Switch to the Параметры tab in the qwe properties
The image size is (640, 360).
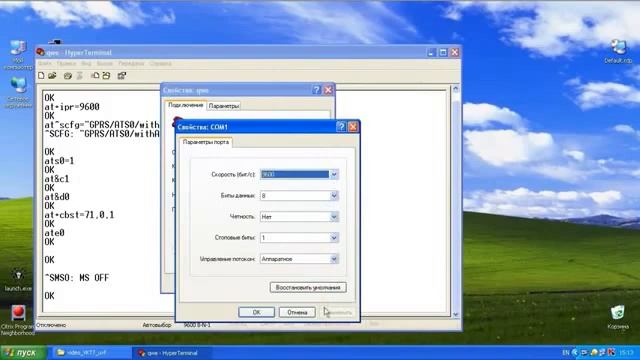click(x=223, y=106)
